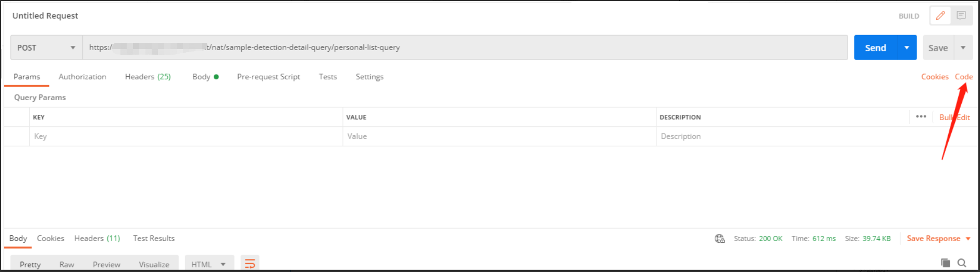
Task: Select the Test Results response tab
Action: point(154,239)
